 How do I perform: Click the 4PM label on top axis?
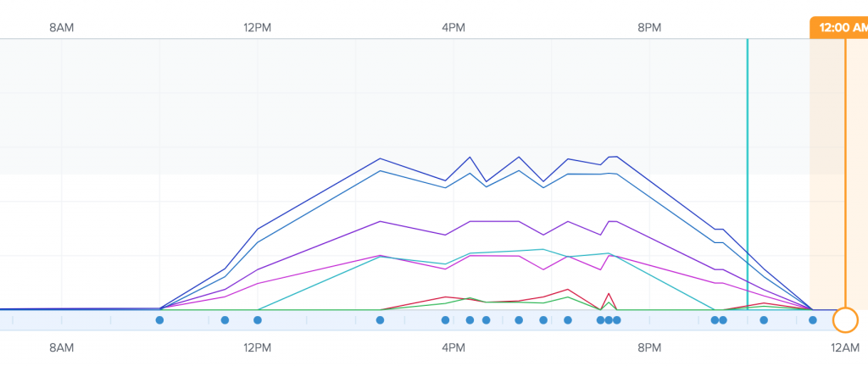click(x=453, y=27)
